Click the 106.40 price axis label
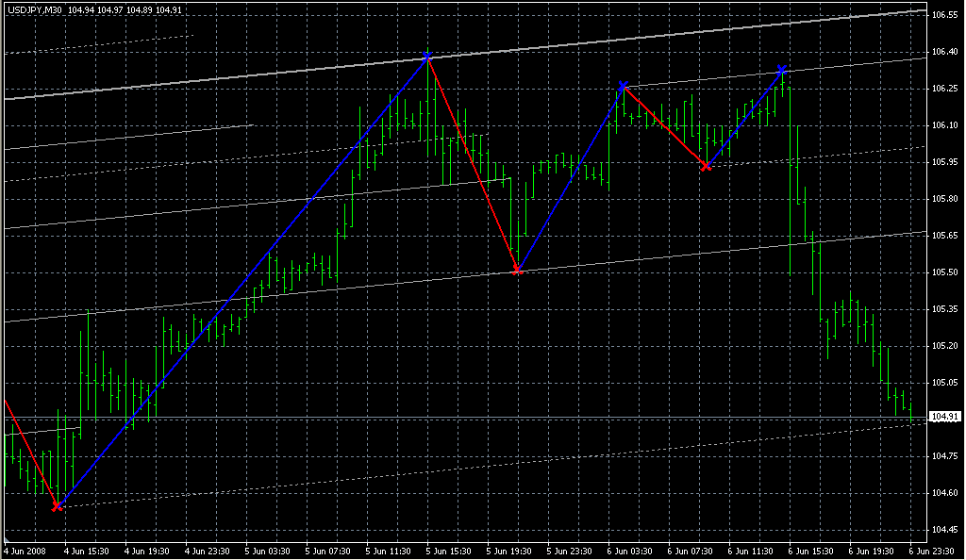The image size is (966, 560). coord(944,52)
